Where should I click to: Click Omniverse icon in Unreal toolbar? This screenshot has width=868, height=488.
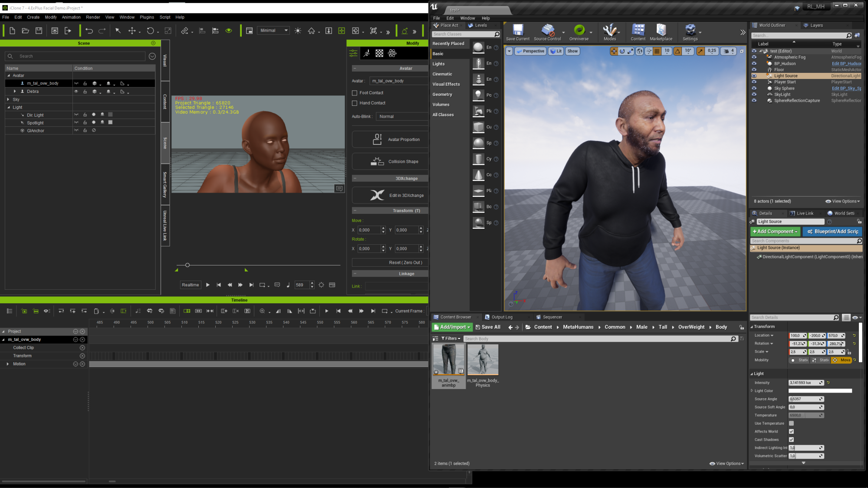[579, 33]
